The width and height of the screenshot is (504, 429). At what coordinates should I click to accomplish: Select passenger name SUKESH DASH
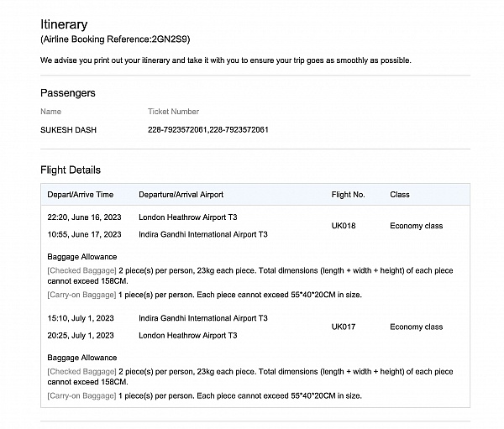71,129
